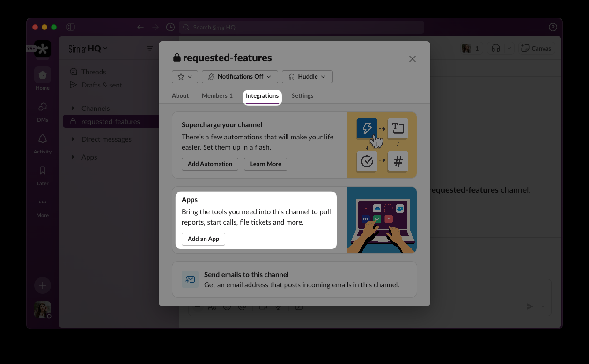Click the Add an App button
This screenshot has width=589, height=364.
coord(203,239)
